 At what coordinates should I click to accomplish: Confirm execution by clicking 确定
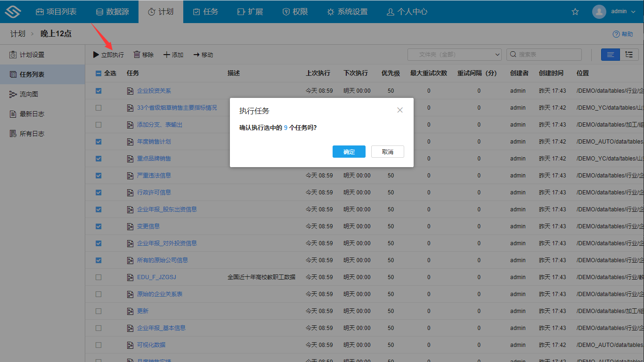349,151
